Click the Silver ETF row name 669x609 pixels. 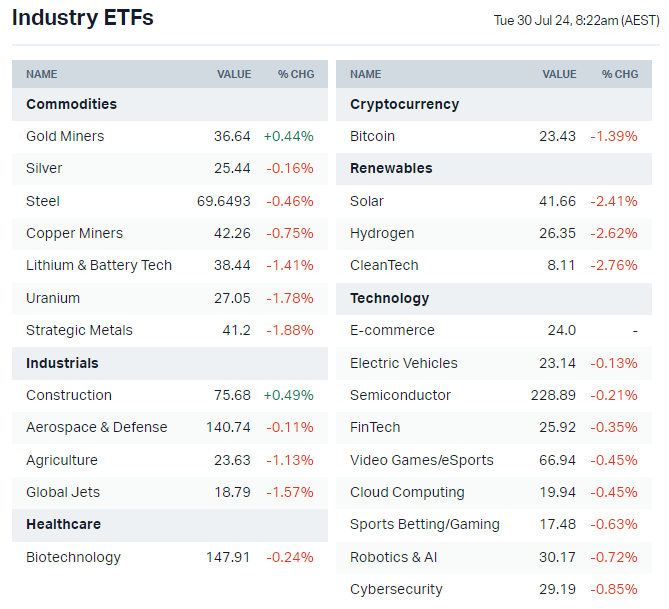pos(44,168)
